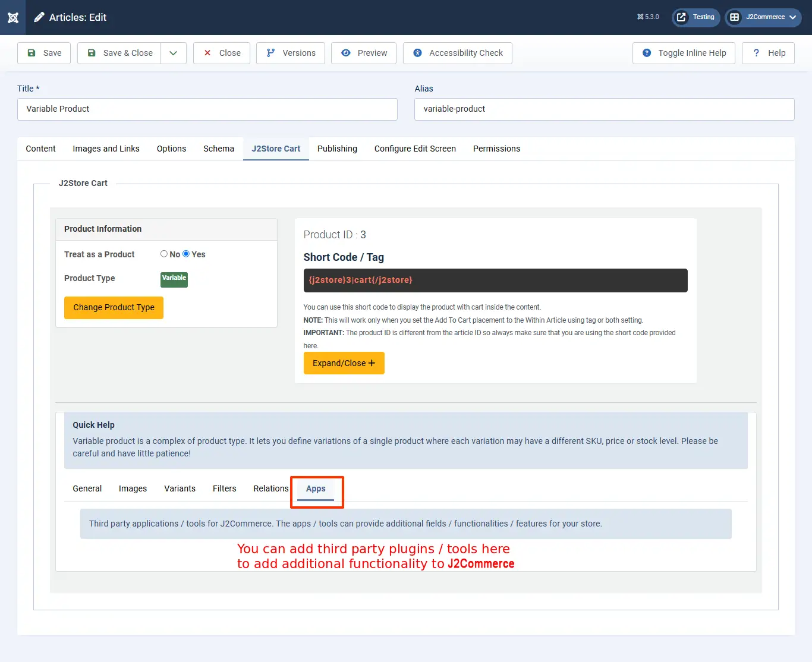Click the Quick Help heading
812x662 pixels.
click(94, 425)
